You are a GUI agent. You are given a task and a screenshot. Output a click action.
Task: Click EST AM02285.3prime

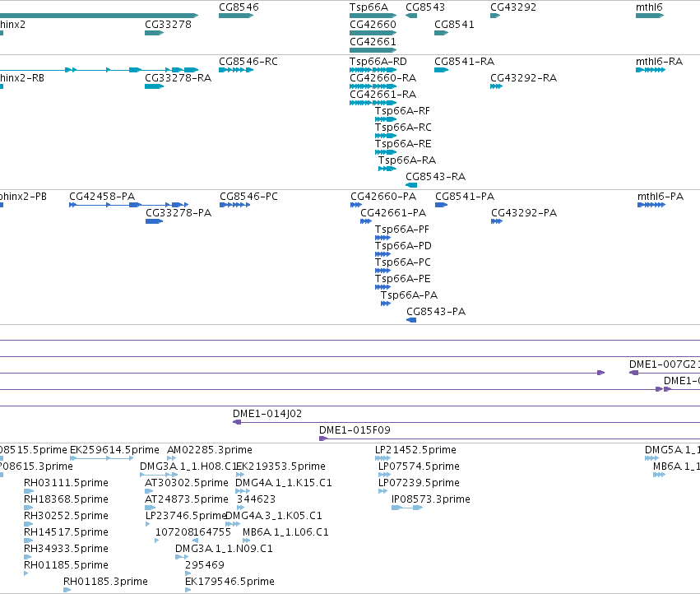[210, 450]
